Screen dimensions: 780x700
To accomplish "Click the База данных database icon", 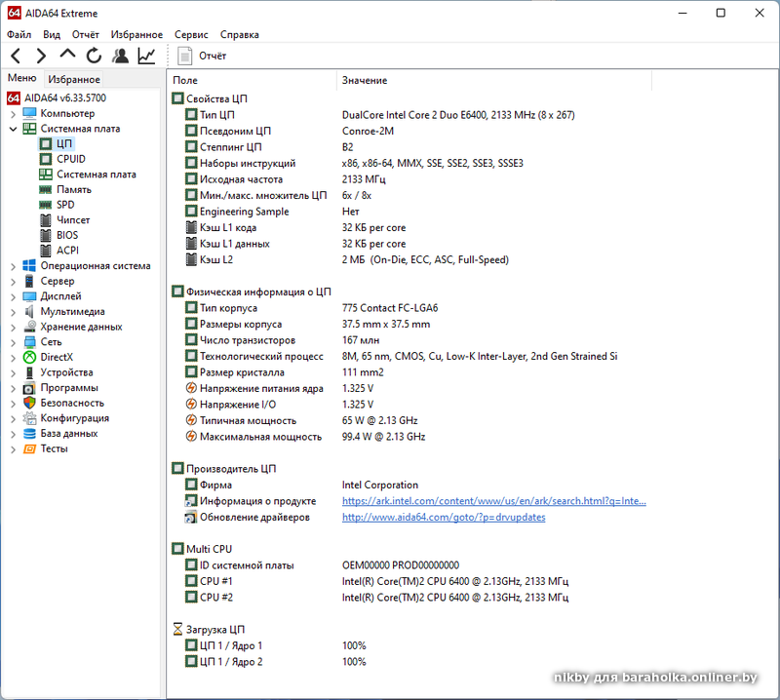I will [30, 434].
